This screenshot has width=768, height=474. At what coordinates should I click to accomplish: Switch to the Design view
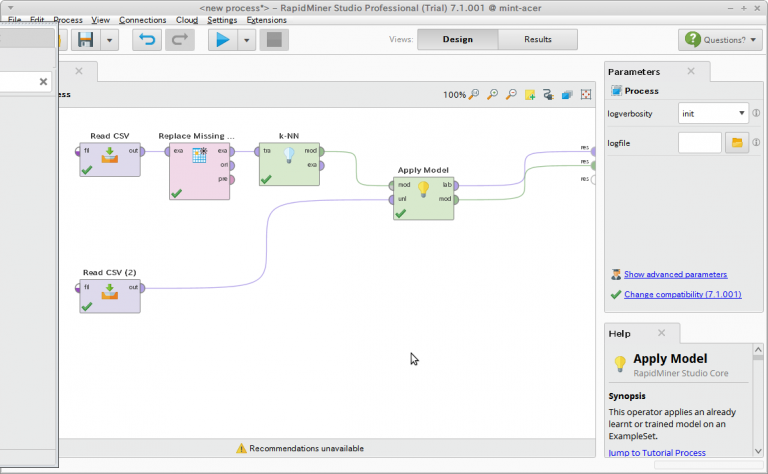[x=458, y=39]
